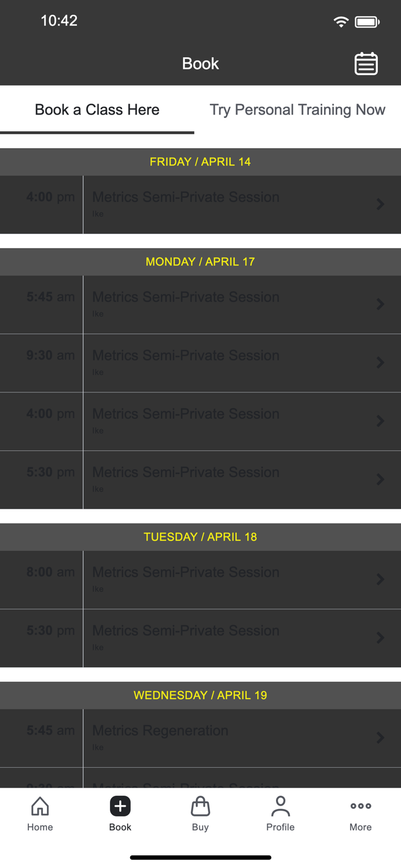Select trainer name Ike under Friday session
Viewport: 401px width, 868px height.
pos(98,214)
